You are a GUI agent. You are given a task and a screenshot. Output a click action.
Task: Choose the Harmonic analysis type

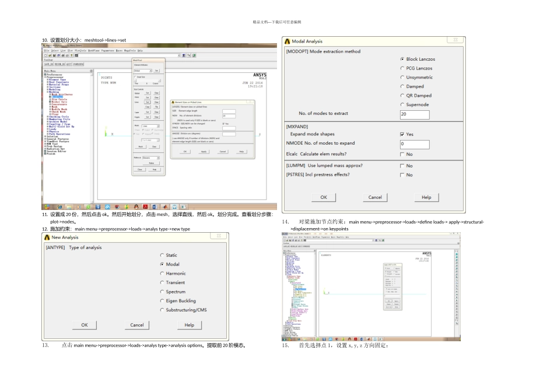162,274
